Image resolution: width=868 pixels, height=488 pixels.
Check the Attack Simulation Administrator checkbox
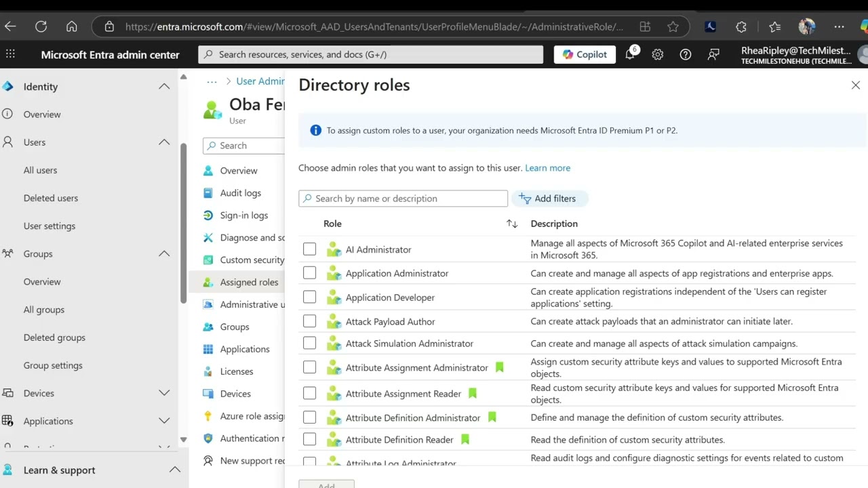pyautogui.click(x=309, y=343)
